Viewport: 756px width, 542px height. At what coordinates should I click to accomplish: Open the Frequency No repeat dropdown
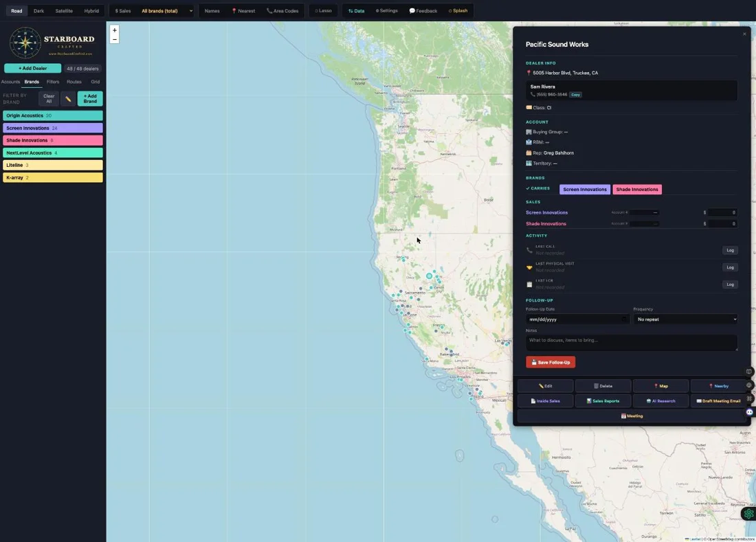coord(686,319)
